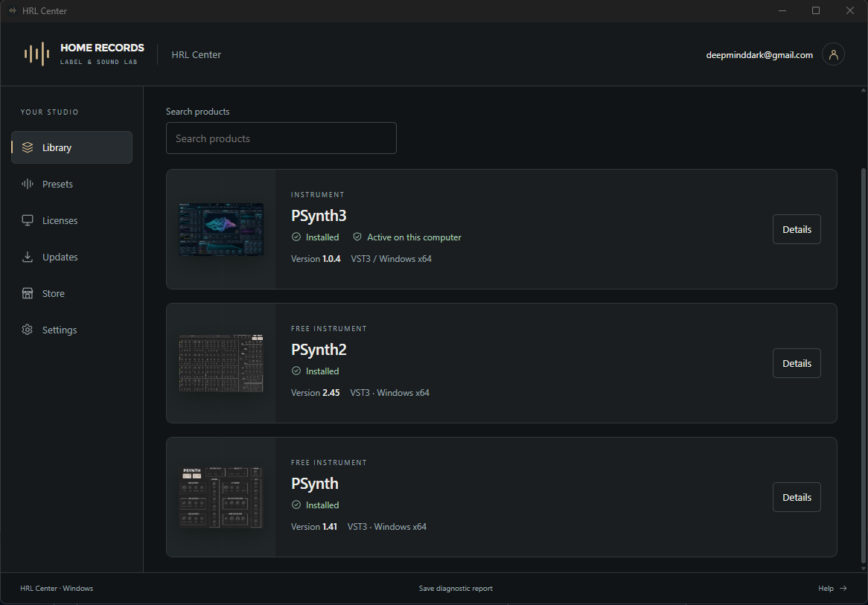Click HRL Center · Windows footer text
This screenshot has width=868, height=605.
coord(57,589)
